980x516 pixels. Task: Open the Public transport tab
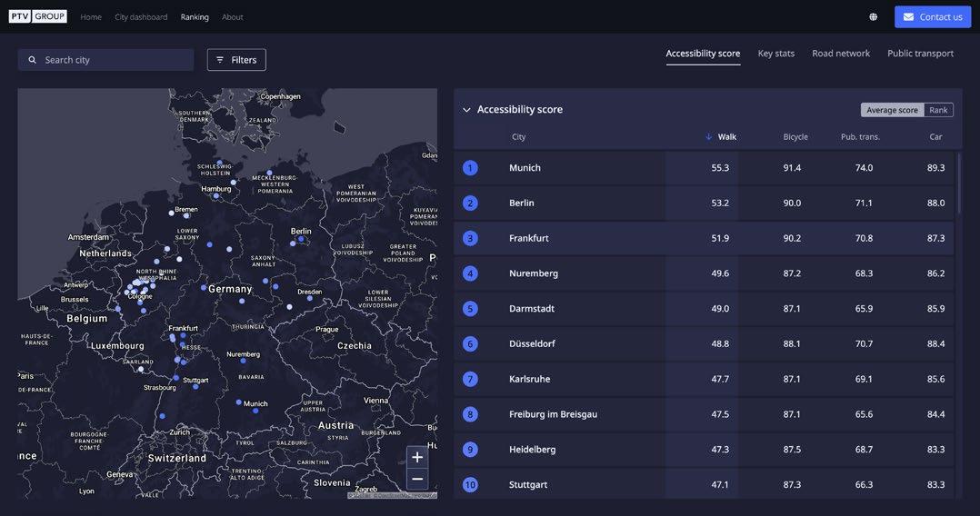[920, 54]
